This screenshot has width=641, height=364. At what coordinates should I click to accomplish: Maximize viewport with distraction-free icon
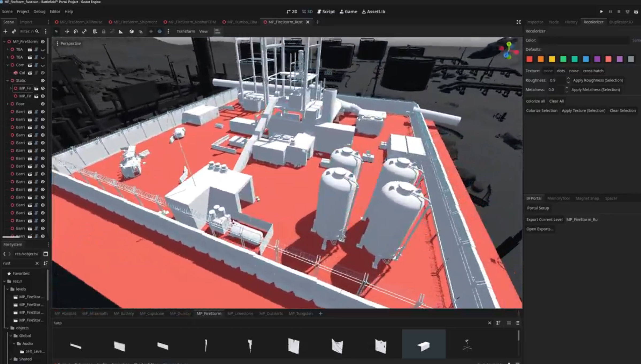click(519, 22)
